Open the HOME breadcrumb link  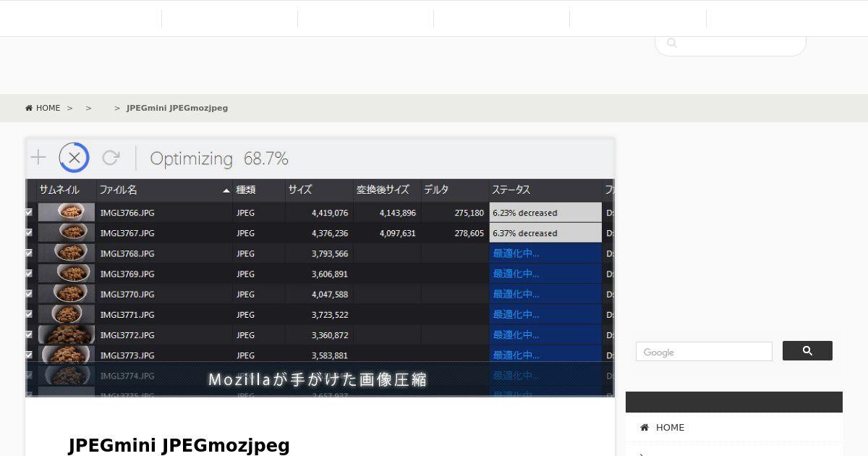click(x=43, y=108)
